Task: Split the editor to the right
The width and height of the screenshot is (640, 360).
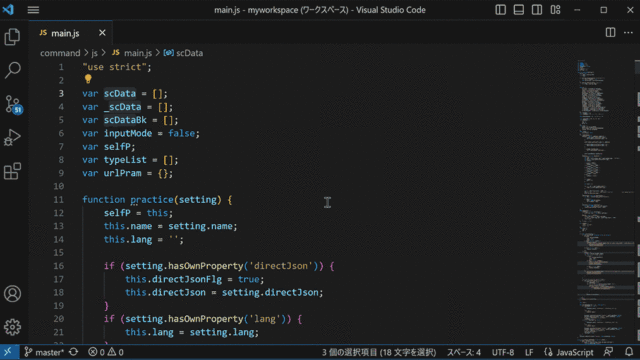Action: coord(610,33)
